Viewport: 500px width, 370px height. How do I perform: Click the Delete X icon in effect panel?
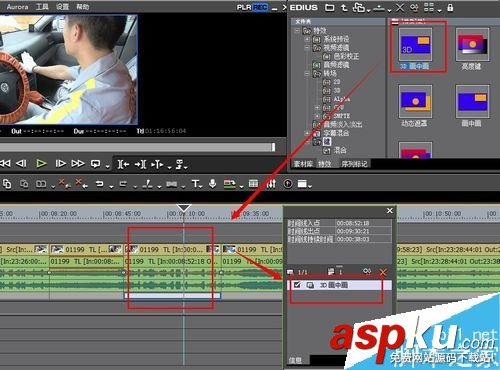[x=400, y=7]
